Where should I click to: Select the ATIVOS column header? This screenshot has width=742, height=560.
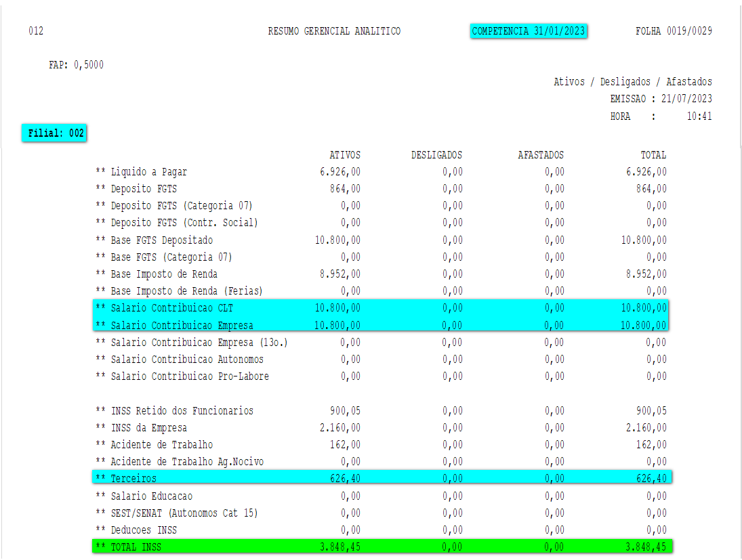coord(345,155)
